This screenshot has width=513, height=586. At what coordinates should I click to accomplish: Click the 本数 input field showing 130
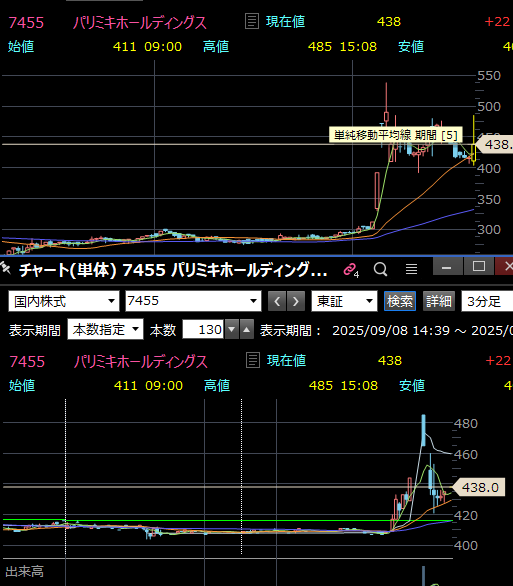click(x=203, y=329)
